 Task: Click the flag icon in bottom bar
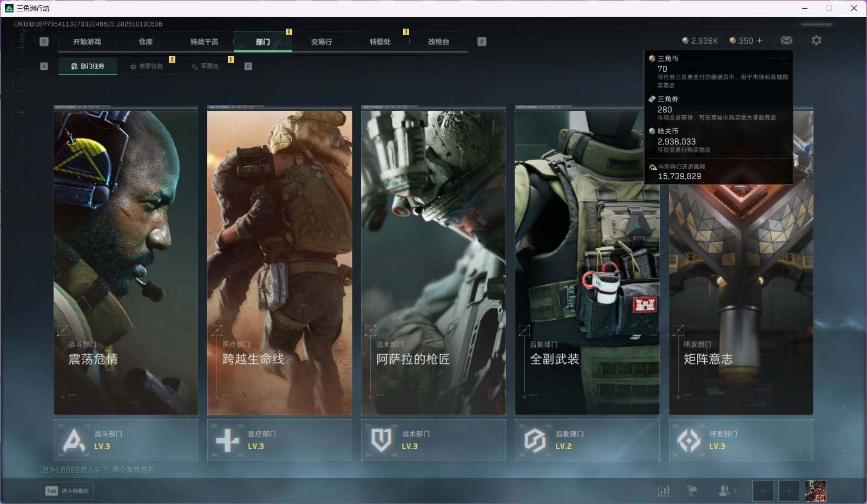tap(692, 491)
